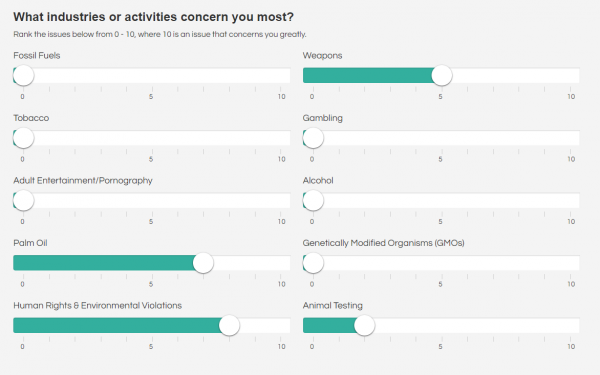Image resolution: width=600 pixels, height=375 pixels.
Task: Click the Palm Oil slider handle
Action: pyautogui.click(x=203, y=263)
